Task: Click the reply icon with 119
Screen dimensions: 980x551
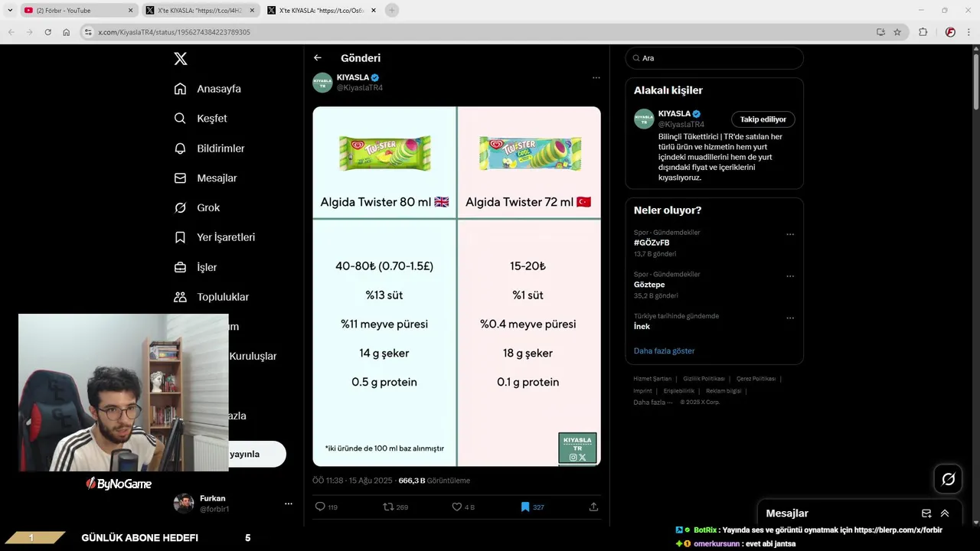Action: (x=320, y=507)
